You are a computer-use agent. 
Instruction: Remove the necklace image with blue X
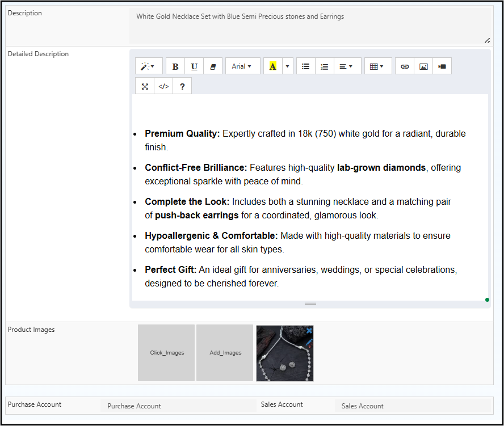[309, 330]
